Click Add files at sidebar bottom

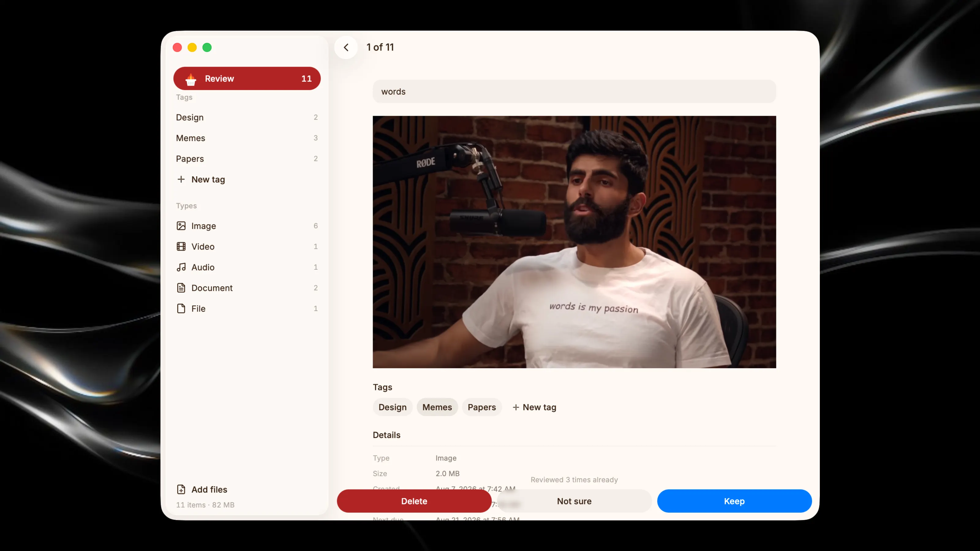pos(202,489)
